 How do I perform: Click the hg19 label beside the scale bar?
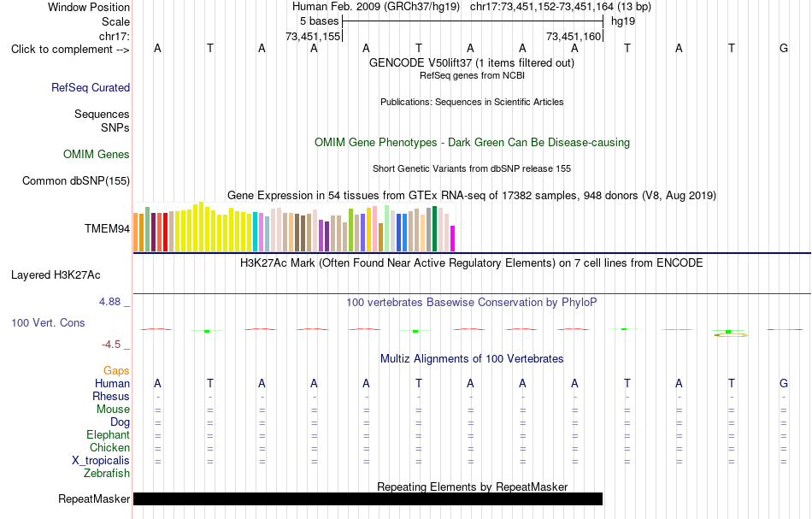623,21
